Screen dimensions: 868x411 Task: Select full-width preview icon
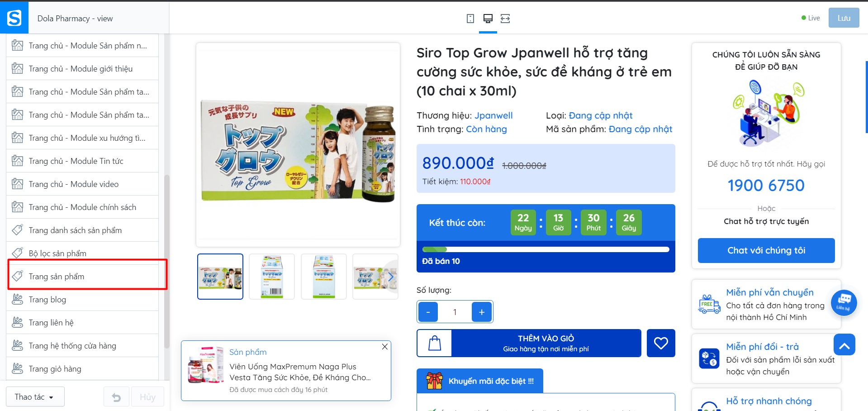(505, 19)
